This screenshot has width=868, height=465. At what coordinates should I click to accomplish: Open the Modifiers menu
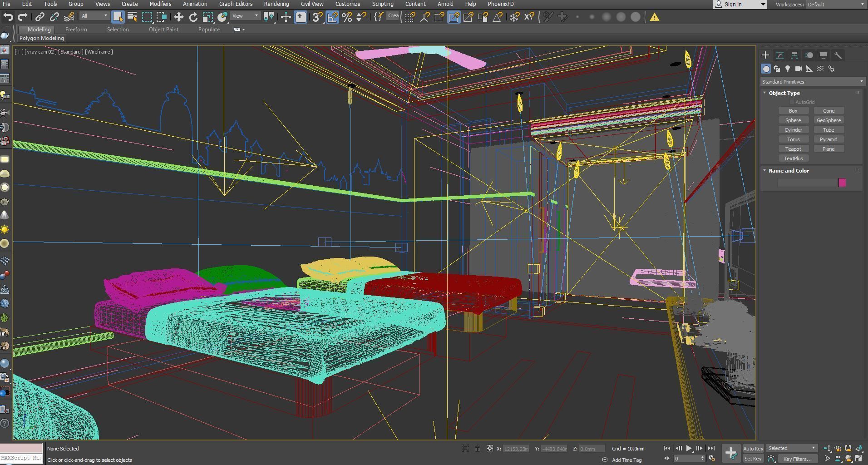tap(160, 4)
